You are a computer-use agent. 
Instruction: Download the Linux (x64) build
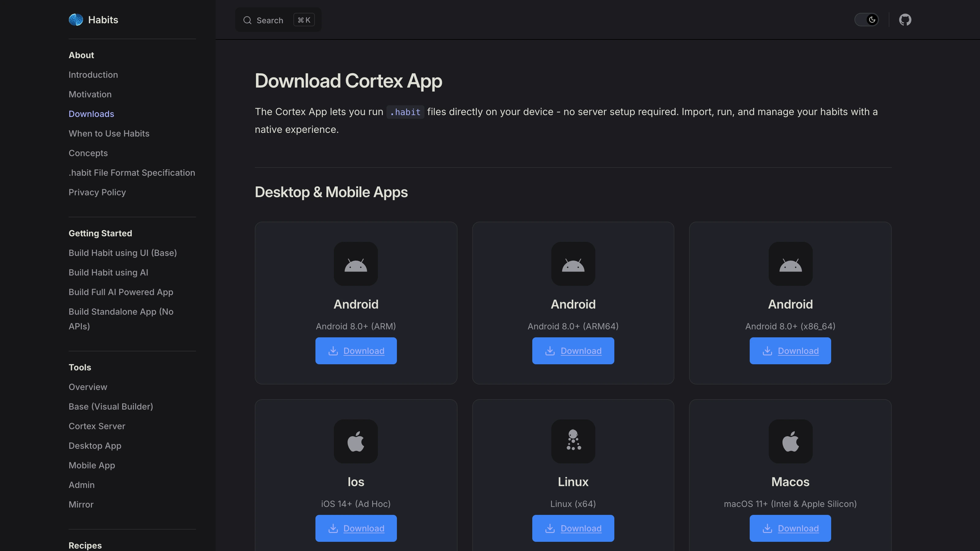click(x=573, y=528)
